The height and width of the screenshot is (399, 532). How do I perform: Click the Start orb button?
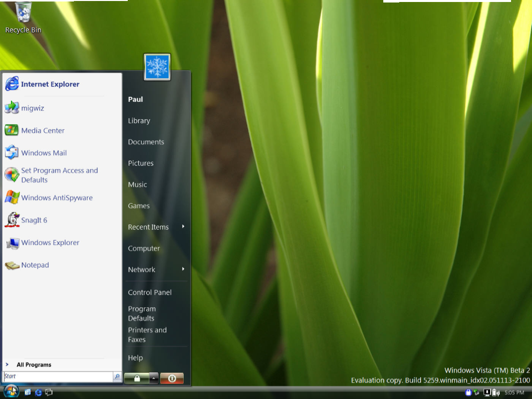(x=11, y=392)
